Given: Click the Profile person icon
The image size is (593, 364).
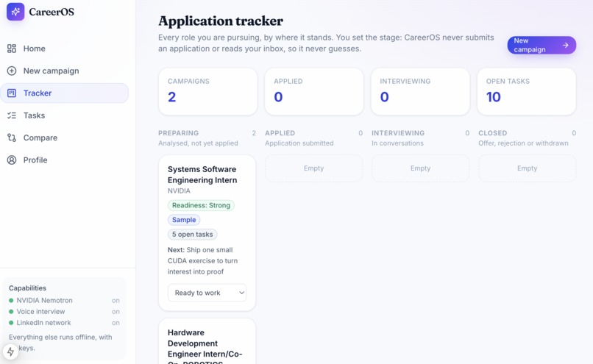Looking at the screenshot, I should [12, 160].
